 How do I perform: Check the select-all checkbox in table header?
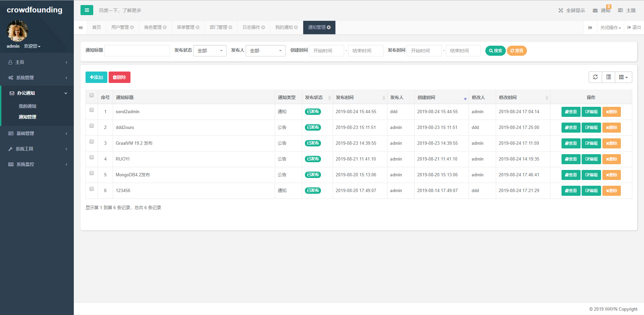[x=92, y=95]
